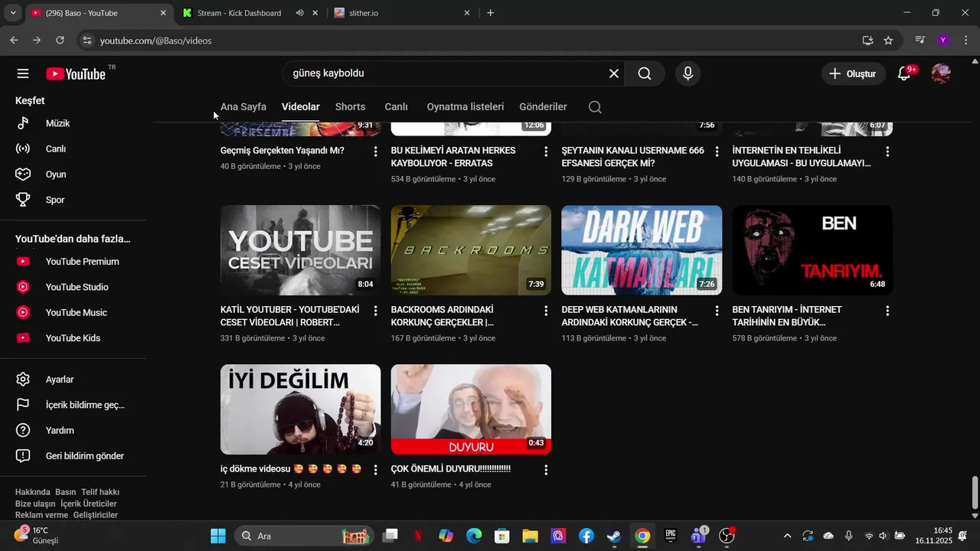Go to the Oynatma listeleri tab
The height and width of the screenshot is (551, 980).
pos(465,107)
